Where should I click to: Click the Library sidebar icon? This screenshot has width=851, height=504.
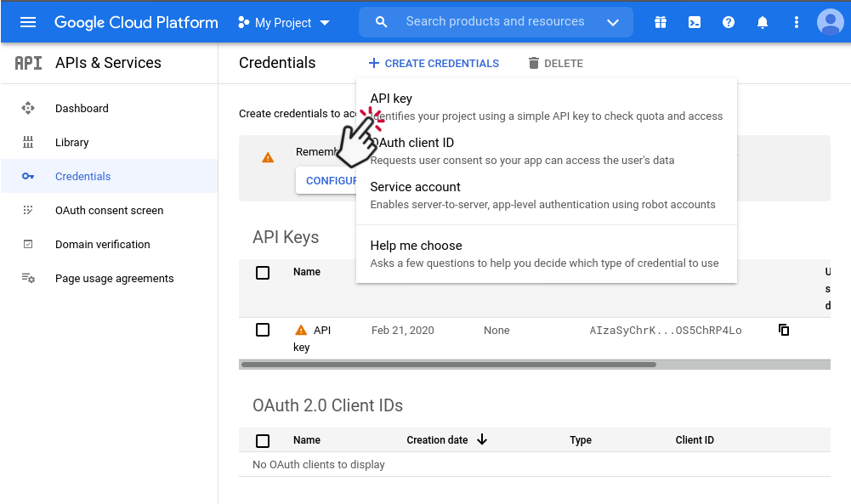28,142
